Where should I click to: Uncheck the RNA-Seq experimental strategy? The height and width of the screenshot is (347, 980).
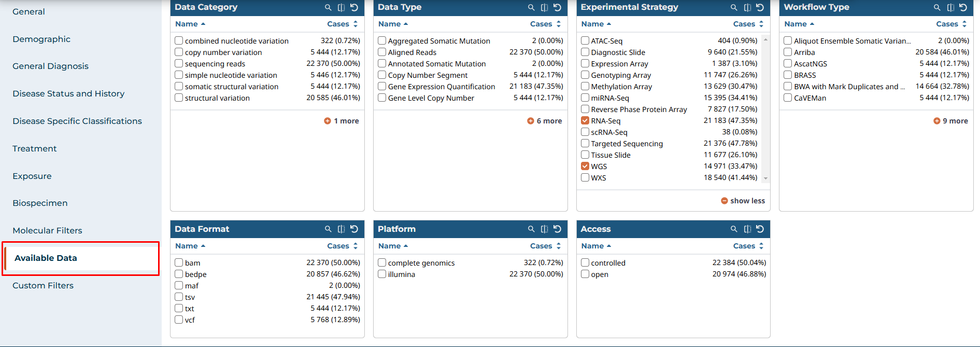[x=585, y=120]
